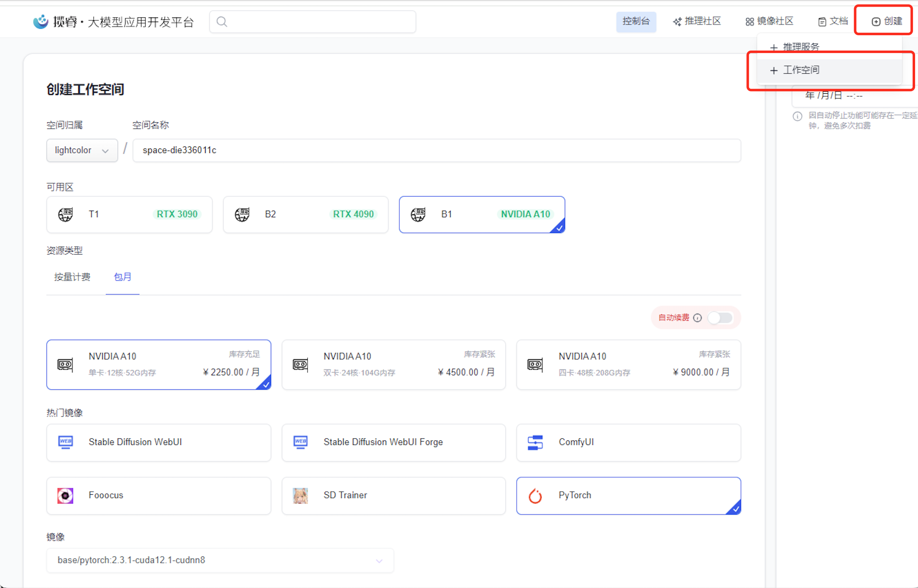Viewport: 918px width, 588px height.
Task: Click the globe icon on B2 zone
Action: coord(242,214)
